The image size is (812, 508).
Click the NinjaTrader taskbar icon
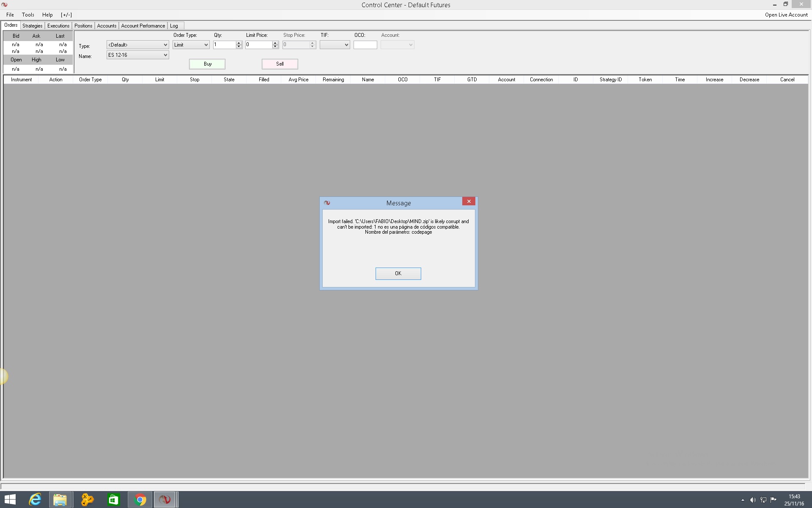pos(165,500)
